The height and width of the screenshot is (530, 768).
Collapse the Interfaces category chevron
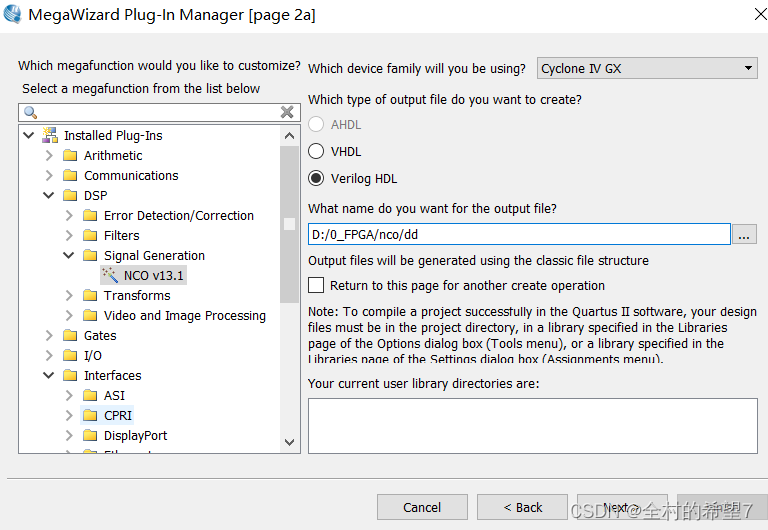pos(49,376)
